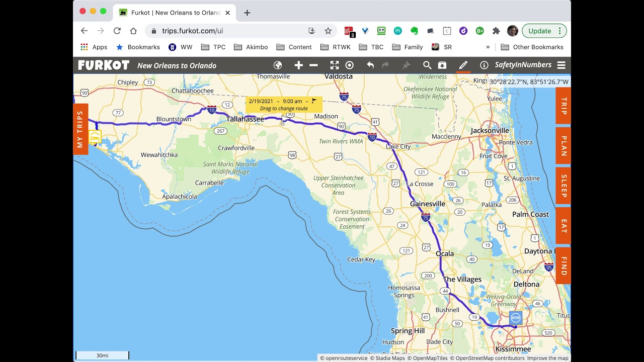
Task: Open the Furkot hamburger menu
Action: (561, 65)
